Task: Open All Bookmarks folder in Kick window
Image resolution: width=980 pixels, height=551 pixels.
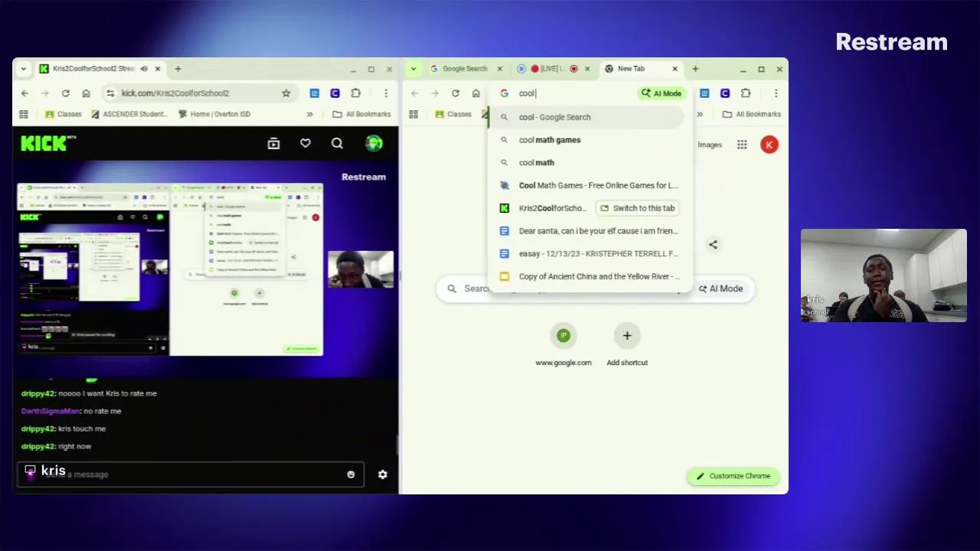Action: point(361,114)
